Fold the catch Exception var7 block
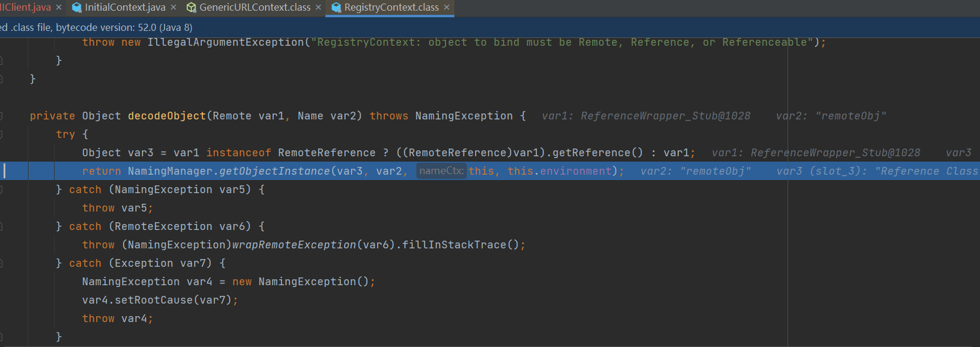This screenshot has width=980, height=347. click(x=2, y=263)
